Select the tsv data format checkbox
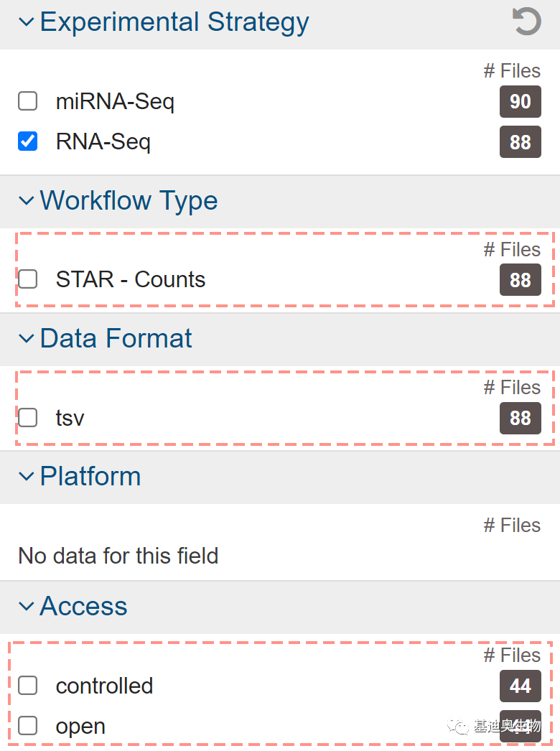This screenshot has width=560, height=751. tap(28, 417)
